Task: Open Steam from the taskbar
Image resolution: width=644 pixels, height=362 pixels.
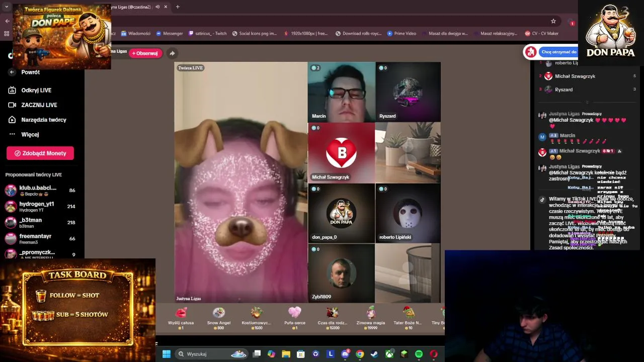Action: pyautogui.click(x=374, y=354)
